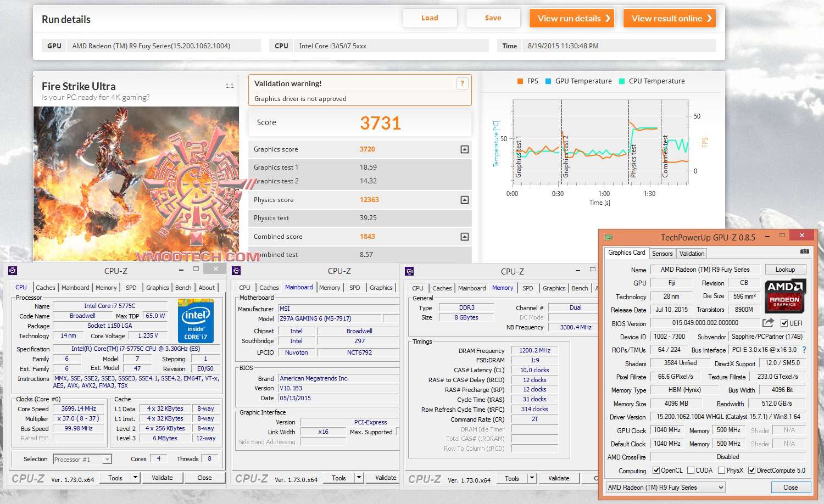Click the DRAM Frequency value 1200.2 MHz

535,350
